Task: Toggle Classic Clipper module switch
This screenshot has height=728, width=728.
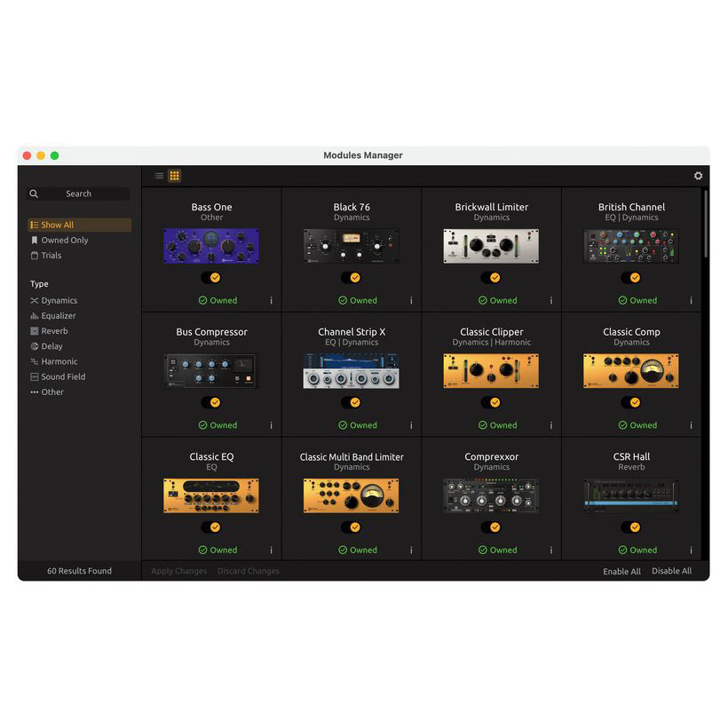Action: [x=491, y=402]
